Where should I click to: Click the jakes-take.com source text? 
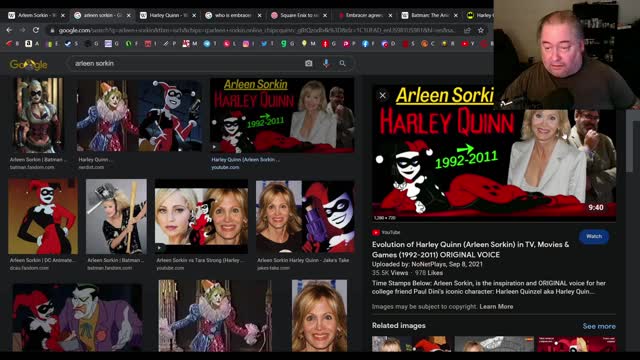pos(274,268)
